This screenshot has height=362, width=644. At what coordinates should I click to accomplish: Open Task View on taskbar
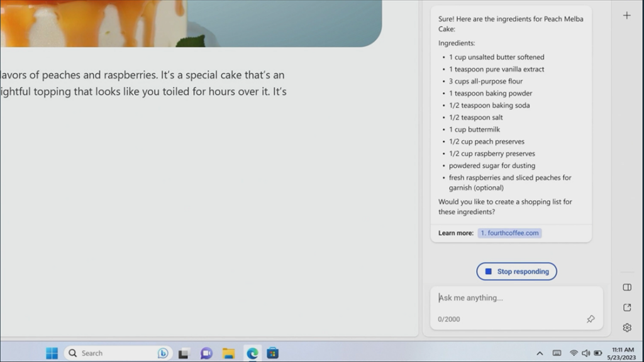pos(184,353)
